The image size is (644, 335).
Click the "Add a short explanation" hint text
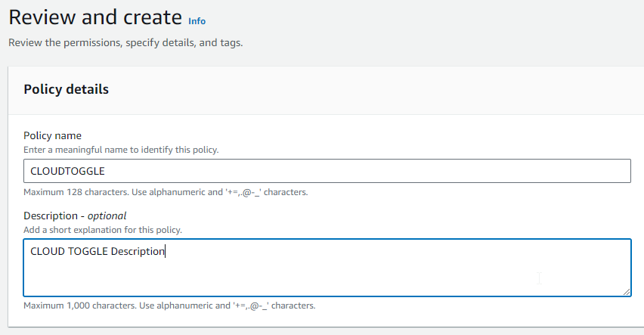pyautogui.click(x=103, y=229)
